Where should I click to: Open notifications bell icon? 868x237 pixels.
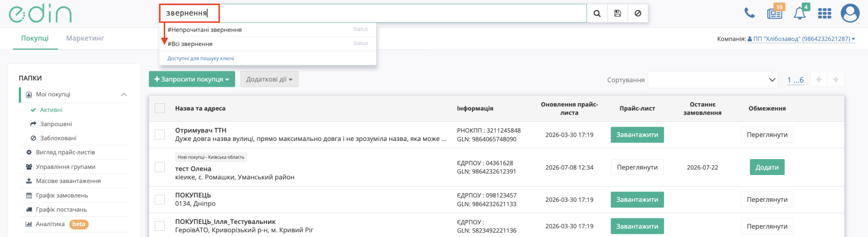[800, 13]
